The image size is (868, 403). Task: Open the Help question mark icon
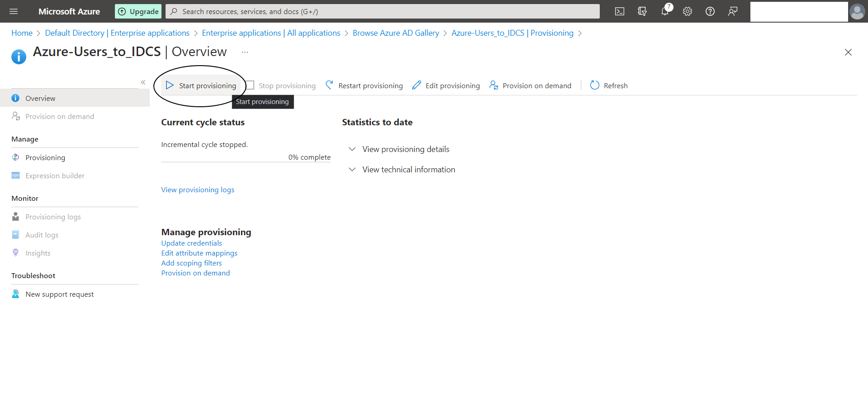(x=710, y=11)
